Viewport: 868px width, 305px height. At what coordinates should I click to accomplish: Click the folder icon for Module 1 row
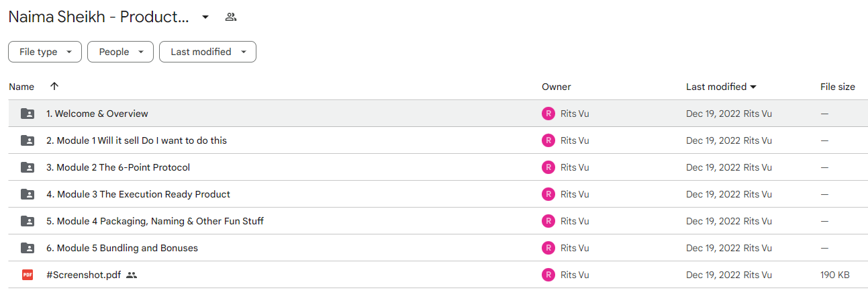click(28, 140)
